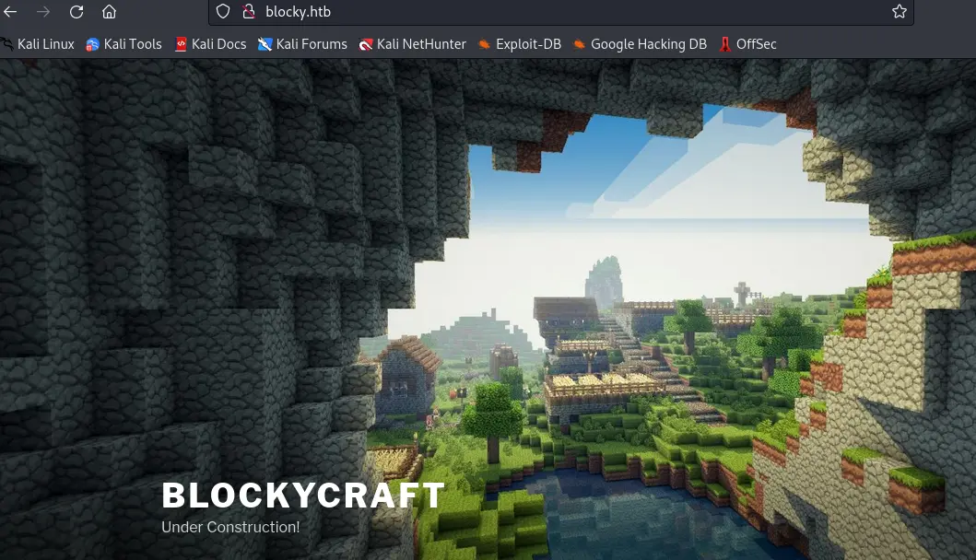The height and width of the screenshot is (560, 976).
Task: Bookmark this page with star icon
Action: pos(899,12)
